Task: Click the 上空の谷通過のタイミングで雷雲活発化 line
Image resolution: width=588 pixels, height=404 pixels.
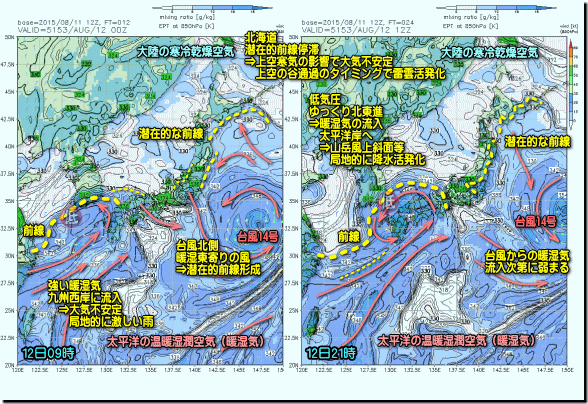Action: [351, 74]
